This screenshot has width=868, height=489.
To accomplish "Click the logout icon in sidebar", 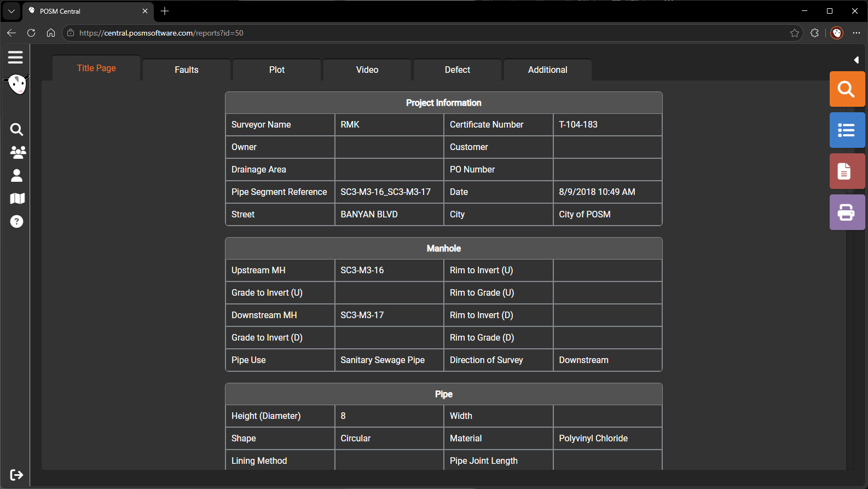I will point(17,475).
